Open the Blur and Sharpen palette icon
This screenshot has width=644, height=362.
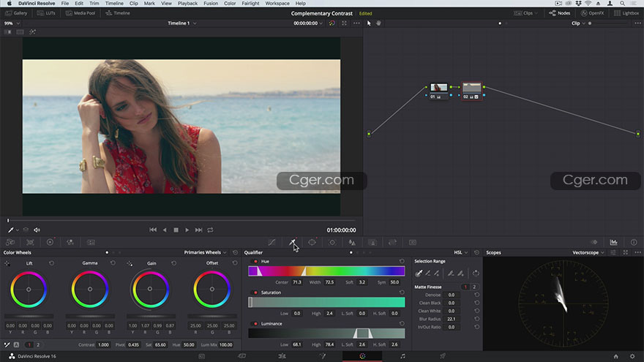pyautogui.click(x=352, y=242)
